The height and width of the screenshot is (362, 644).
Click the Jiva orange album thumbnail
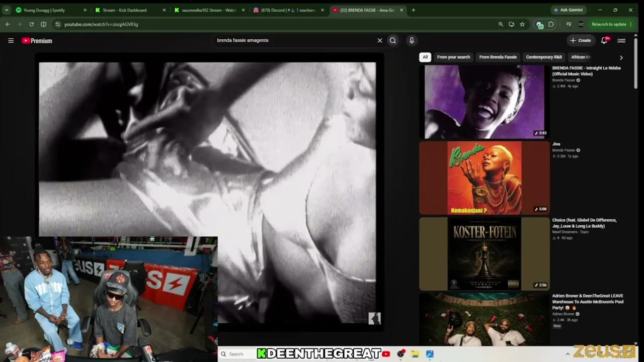click(x=485, y=178)
